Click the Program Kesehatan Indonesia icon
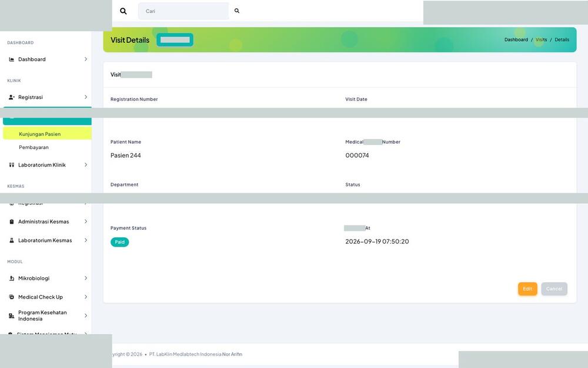 [12, 316]
